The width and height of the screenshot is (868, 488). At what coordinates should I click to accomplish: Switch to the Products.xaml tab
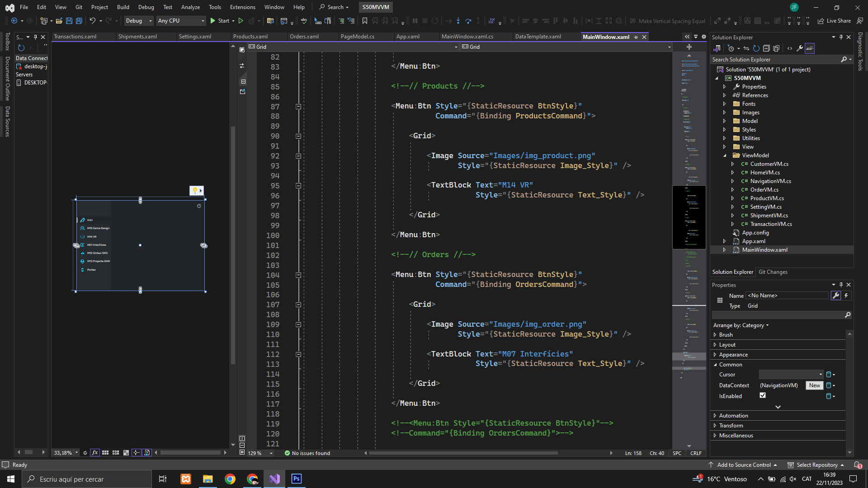[250, 37]
